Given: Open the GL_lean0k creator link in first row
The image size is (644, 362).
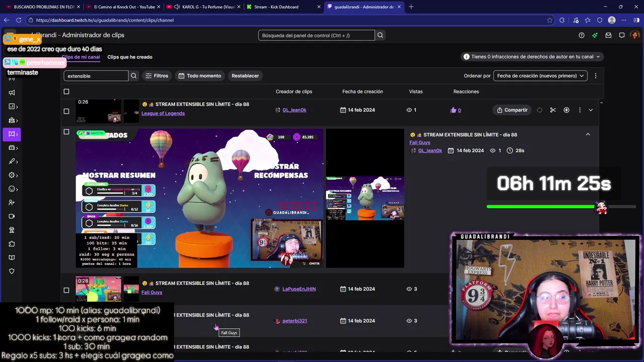Looking at the screenshot, I should pyautogui.click(x=294, y=110).
